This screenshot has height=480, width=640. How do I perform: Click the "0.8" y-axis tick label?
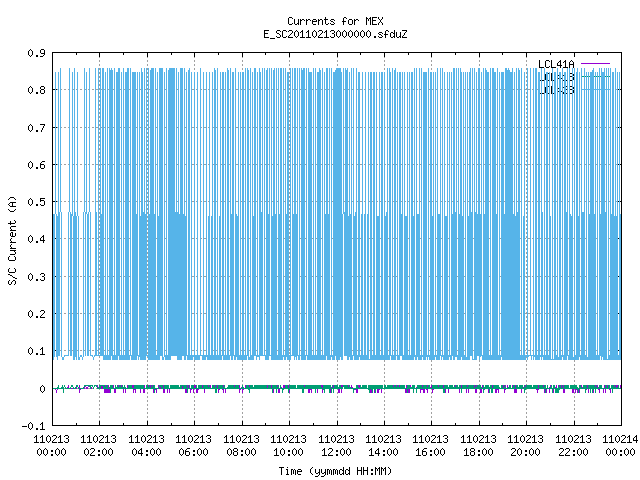(36, 90)
